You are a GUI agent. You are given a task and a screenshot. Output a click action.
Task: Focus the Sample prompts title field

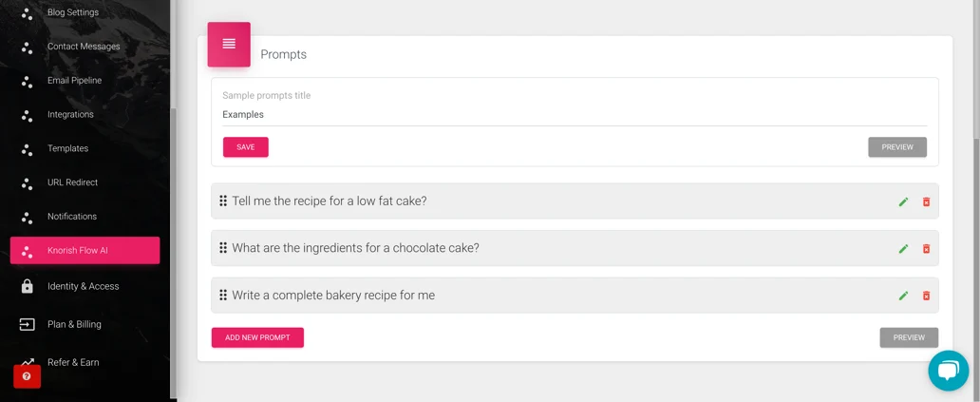point(575,114)
